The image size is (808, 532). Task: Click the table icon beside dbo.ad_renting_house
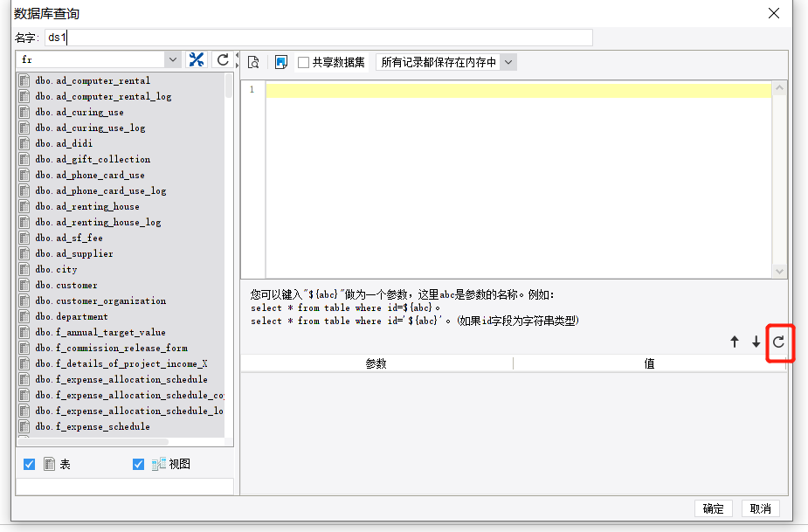[24, 206]
